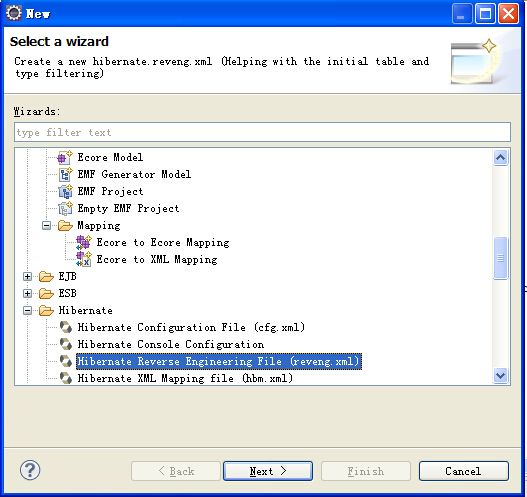Minimize the New wizard dialog
The height and width of the screenshot is (497, 527).
click(x=462, y=13)
